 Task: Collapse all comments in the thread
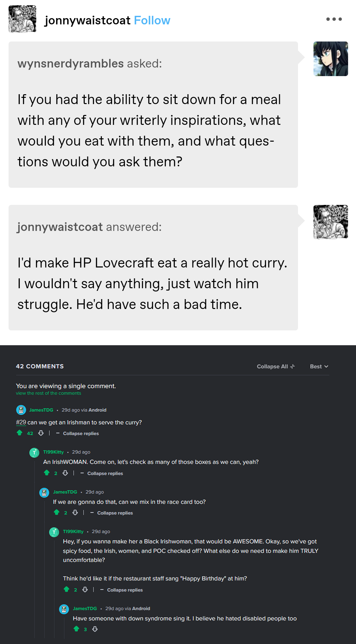(276, 366)
